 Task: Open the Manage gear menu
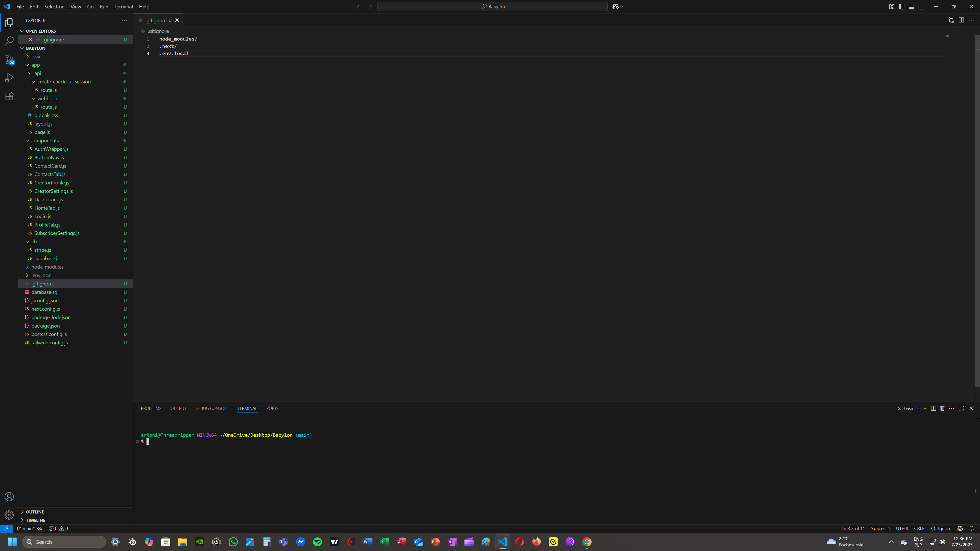(9, 515)
